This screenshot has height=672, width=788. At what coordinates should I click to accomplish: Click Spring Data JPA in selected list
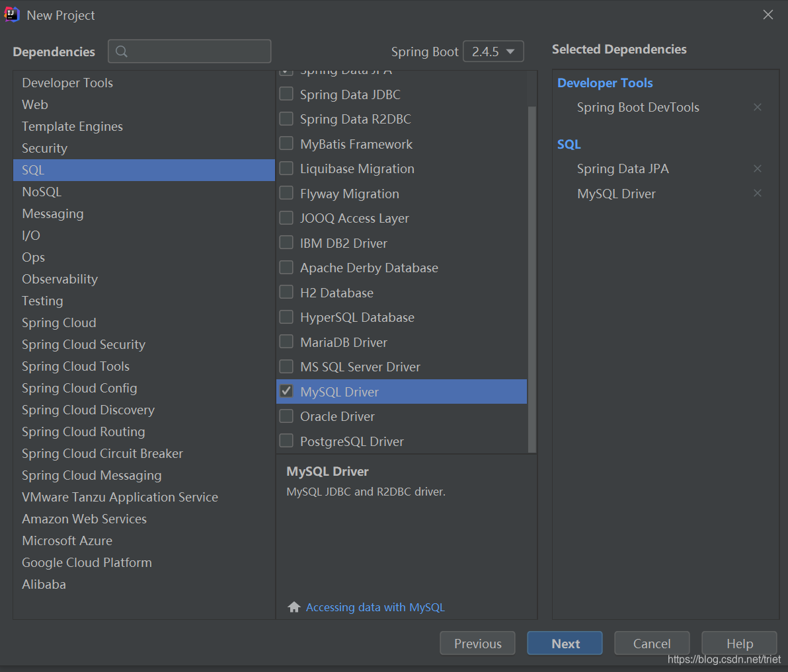623,168
